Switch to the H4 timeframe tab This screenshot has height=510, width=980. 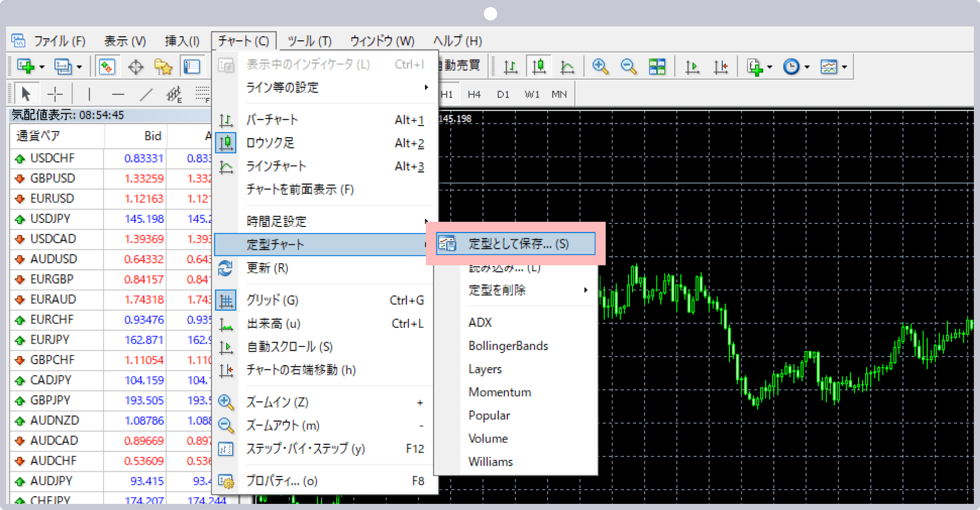[474, 94]
